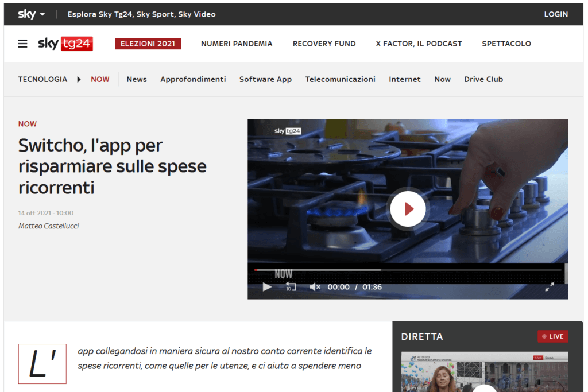Open the Drive Club tab
This screenshot has height=392, width=588.
(x=483, y=79)
